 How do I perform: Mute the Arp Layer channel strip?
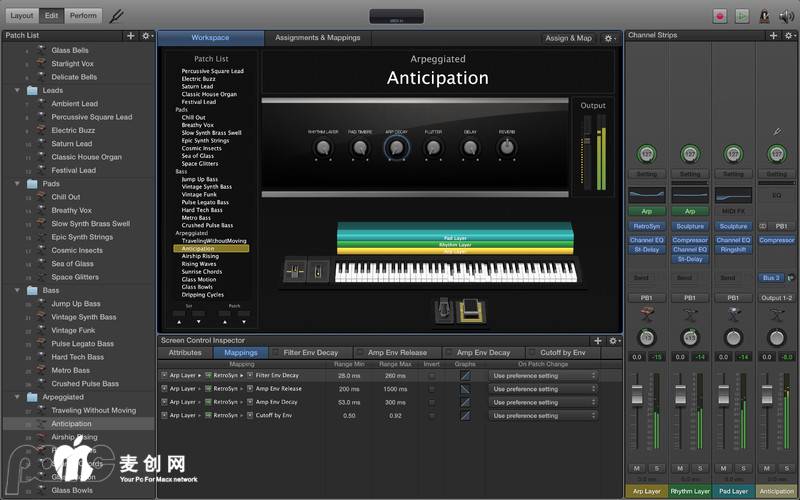[x=636, y=468]
